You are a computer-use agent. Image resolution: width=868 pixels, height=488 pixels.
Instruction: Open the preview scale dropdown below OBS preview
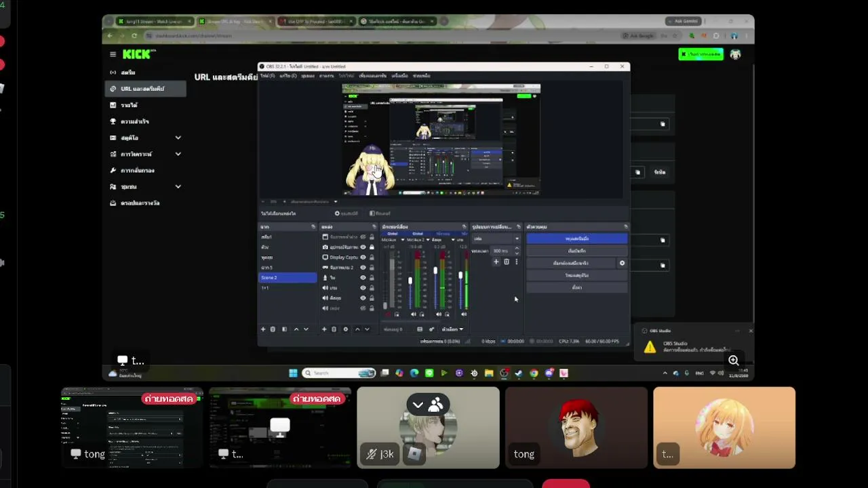[x=335, y=201]
